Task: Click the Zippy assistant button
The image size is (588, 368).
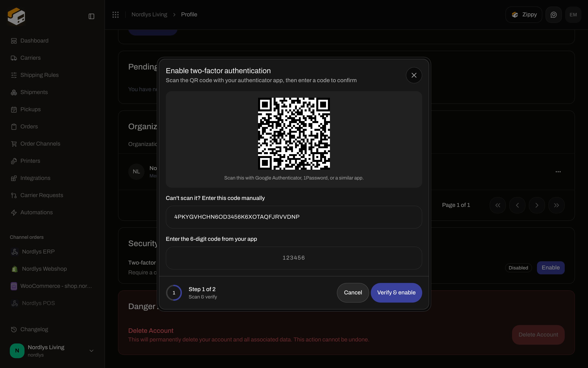Action: point(524,15)
